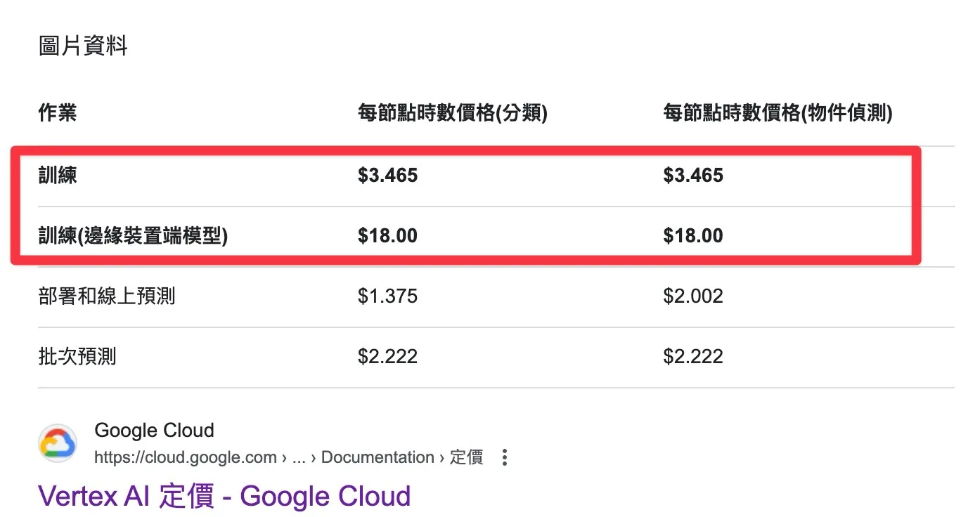This screenshot has height=517, width=980.
Task: Click the breadcrumb URL cloud.google.com
Action: pyautogui.click(x=185, y=457)
